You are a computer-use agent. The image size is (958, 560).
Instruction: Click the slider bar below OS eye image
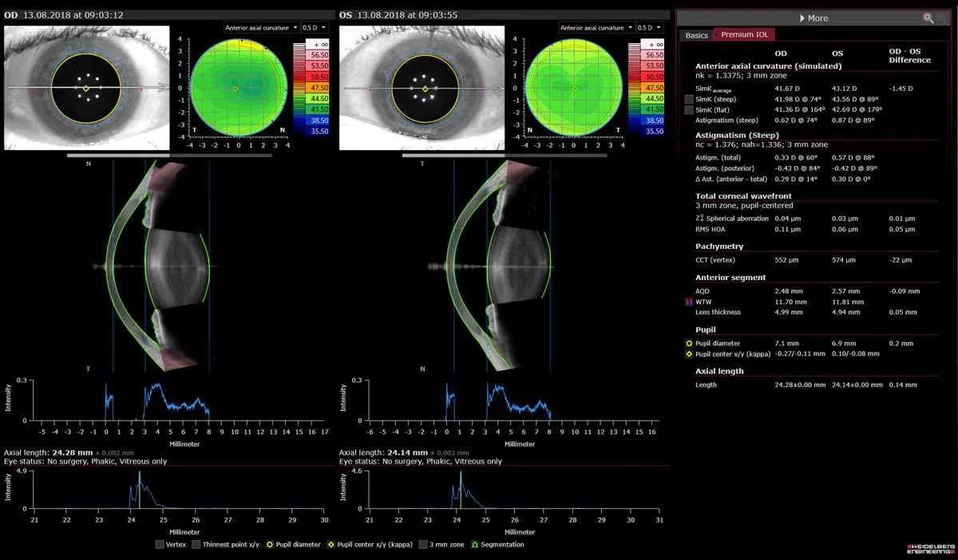pos(505,155)
